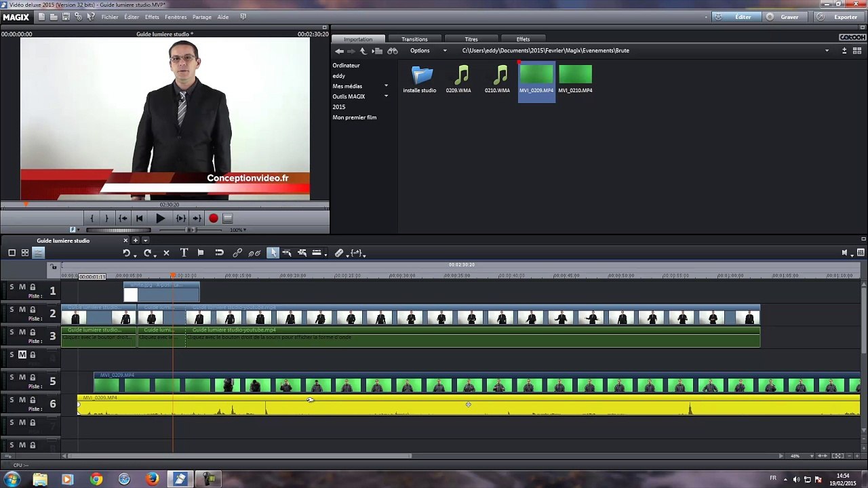Mute track 2 with the M button
Viewport: 868px width, 488px height.
pyautogui.click(x=22, y=309)
